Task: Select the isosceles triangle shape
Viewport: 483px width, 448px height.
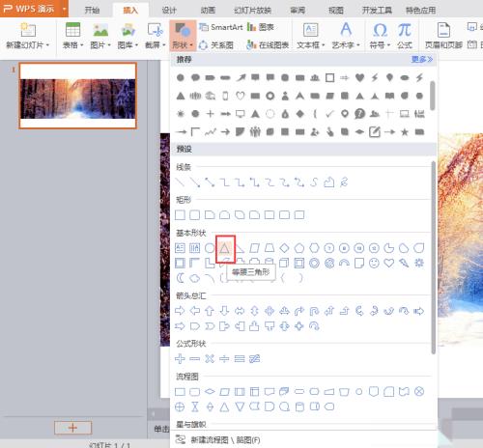Action: pyautogui.click(x=225, y=248)
